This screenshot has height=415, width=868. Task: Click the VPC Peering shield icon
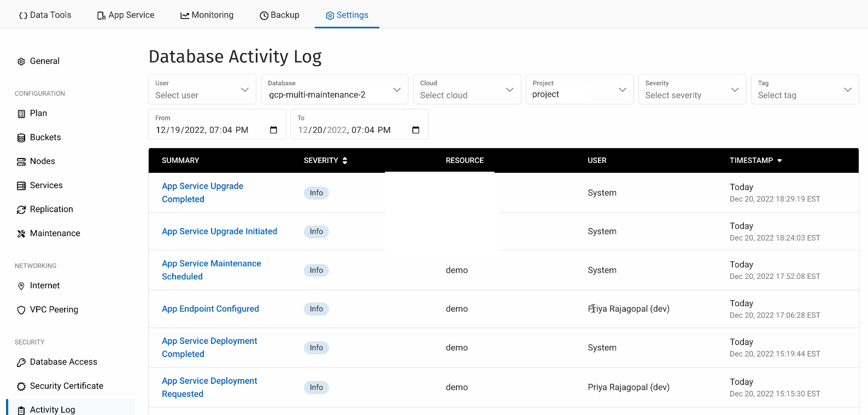[21, 310]
